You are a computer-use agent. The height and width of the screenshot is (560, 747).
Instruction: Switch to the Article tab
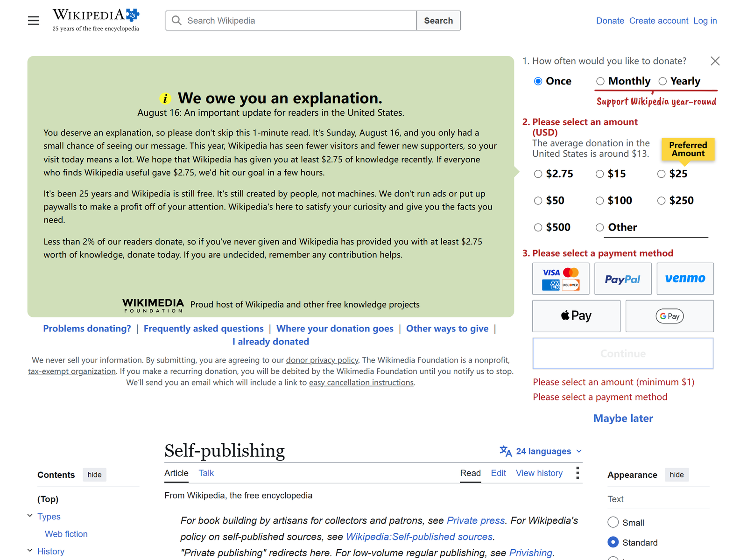tap(176, 473)
